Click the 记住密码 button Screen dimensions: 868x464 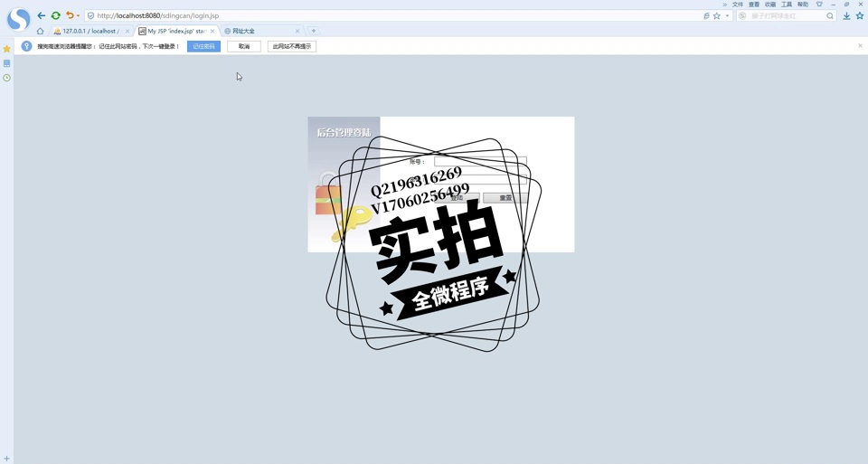point(203,46)
